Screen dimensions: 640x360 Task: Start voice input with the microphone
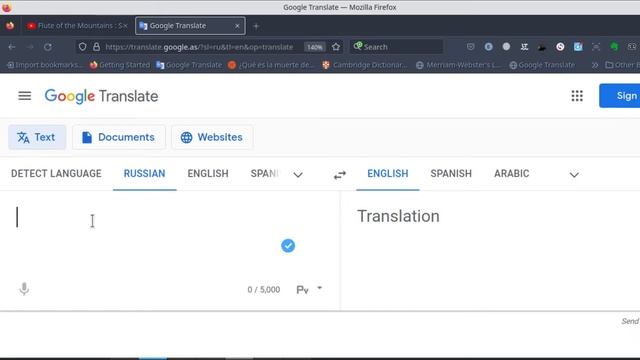pyautogui.click(x=24, y=289)
